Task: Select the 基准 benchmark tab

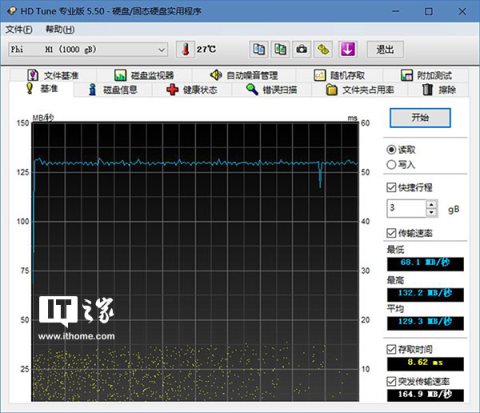Action: tap(41, 89)
